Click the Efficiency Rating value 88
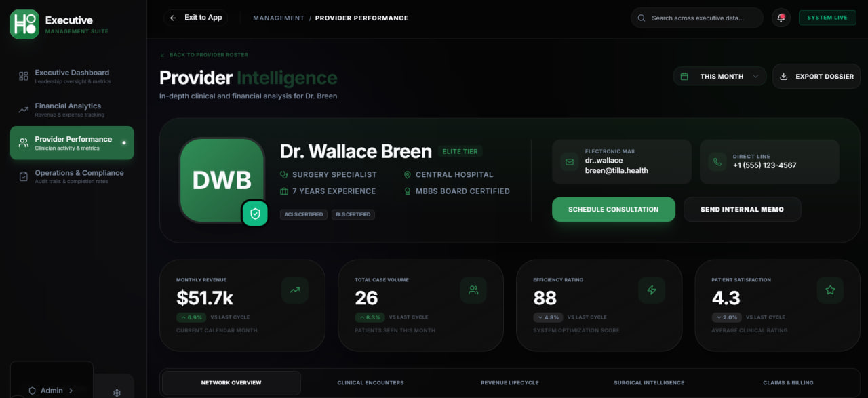868x398 pixels. click(x=545, y=298)
